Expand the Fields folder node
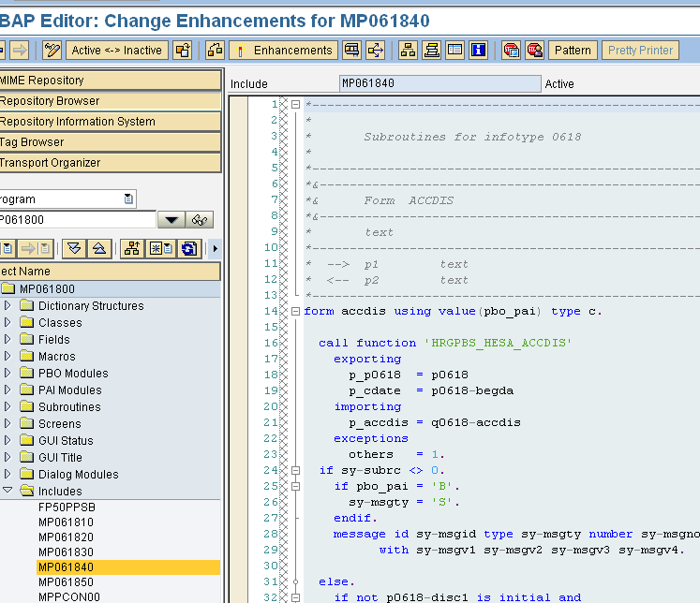Image resolution: width=700 pixels, height=603 pixels. (7, 339)
